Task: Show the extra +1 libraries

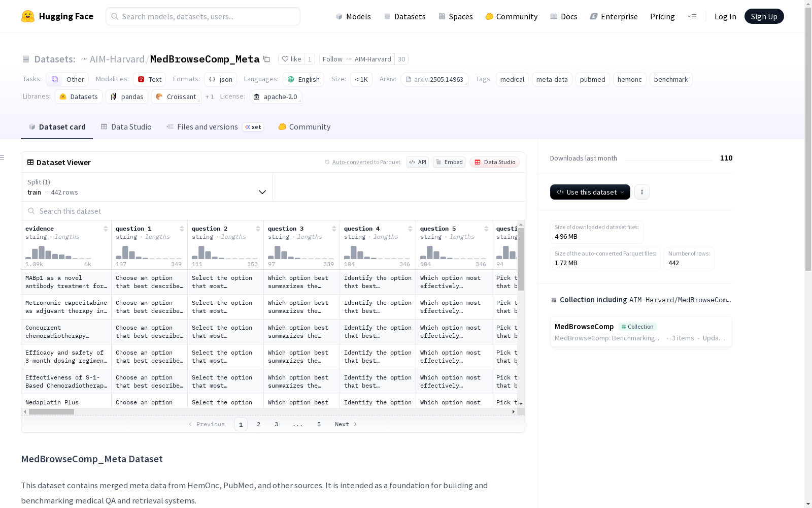Action: click(x=210, y=97)
